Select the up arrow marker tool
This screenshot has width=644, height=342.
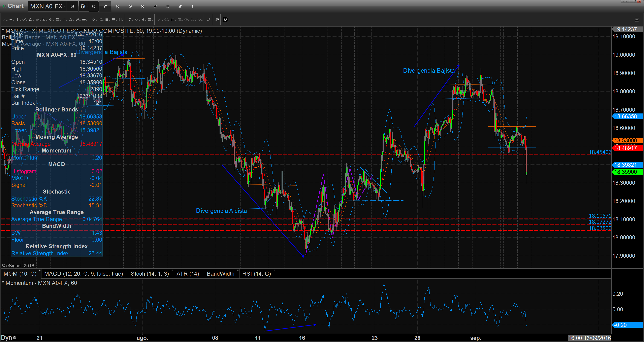(136, 20)
